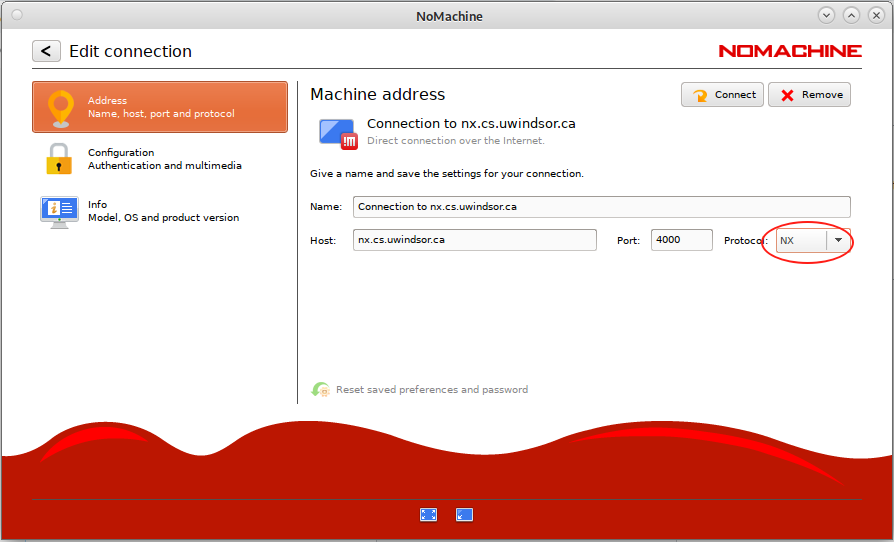Click the Port field showing 4000

682,240
